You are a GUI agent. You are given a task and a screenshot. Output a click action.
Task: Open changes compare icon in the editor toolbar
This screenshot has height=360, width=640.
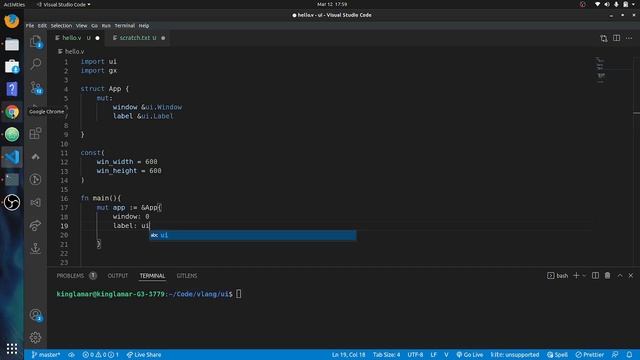[604, 38]
